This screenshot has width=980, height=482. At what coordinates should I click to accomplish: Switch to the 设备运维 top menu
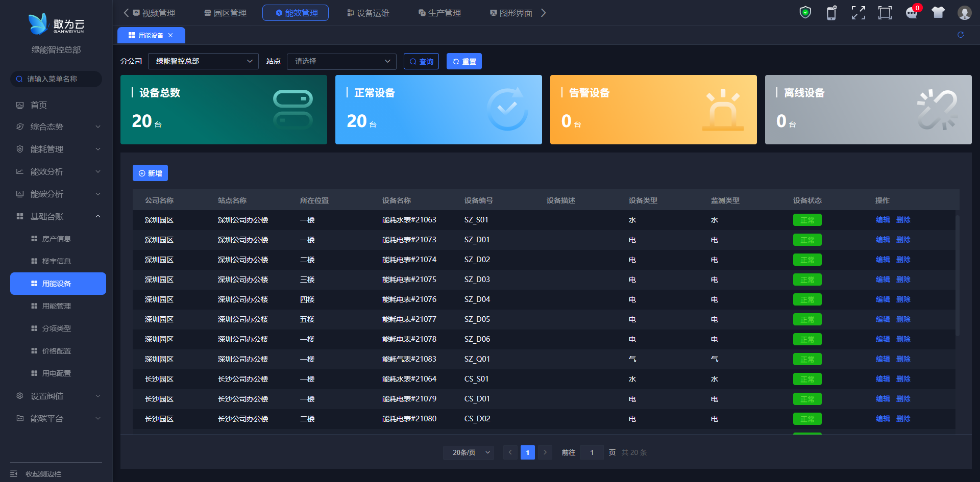click(x=368, y=13)
